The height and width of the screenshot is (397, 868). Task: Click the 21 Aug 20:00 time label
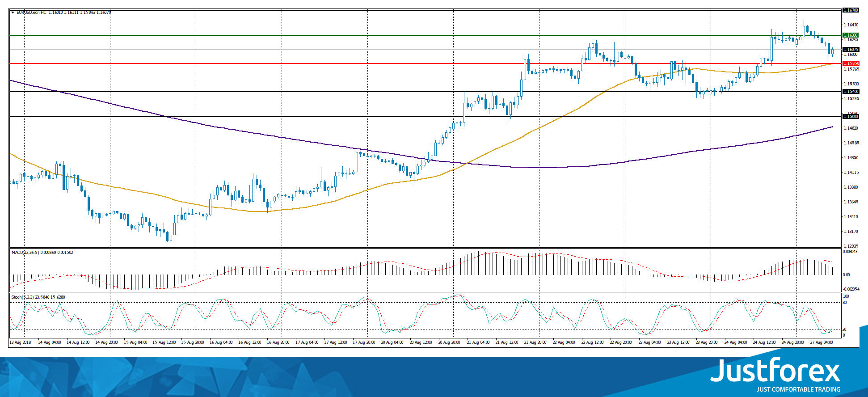536,342
